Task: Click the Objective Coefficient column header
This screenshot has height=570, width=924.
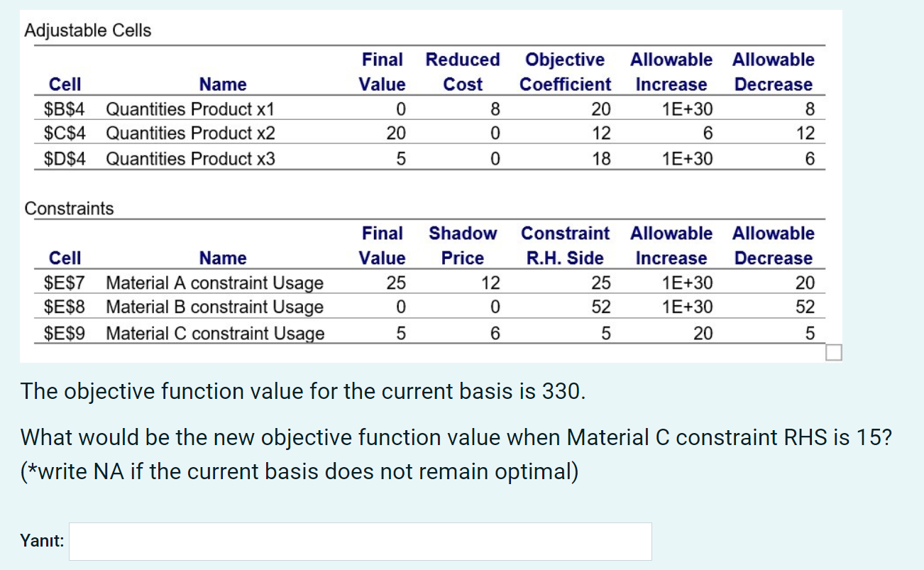Action: click(565, 71)
